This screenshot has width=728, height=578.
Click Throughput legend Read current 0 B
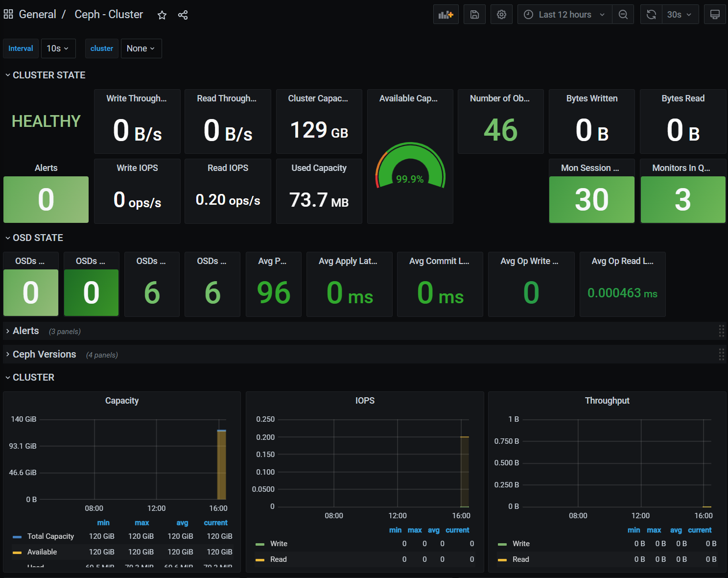tap(711, 559)
